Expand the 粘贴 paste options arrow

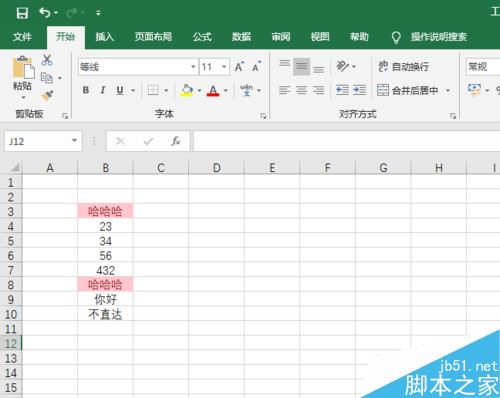(x=23, y=97)
